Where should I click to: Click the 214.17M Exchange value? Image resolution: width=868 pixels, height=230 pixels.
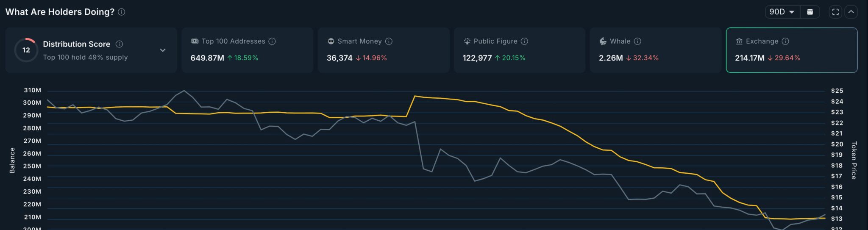point(750,58)
